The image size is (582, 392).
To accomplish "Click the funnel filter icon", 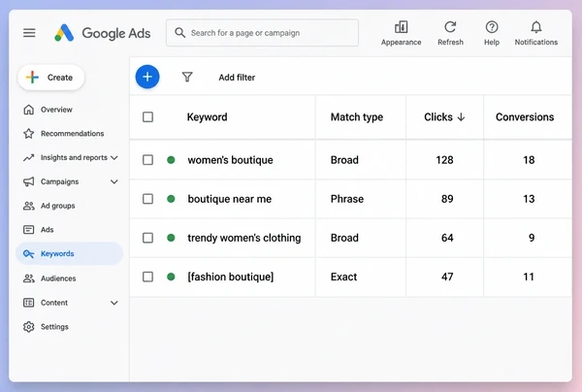I will (x=187, y=77).
